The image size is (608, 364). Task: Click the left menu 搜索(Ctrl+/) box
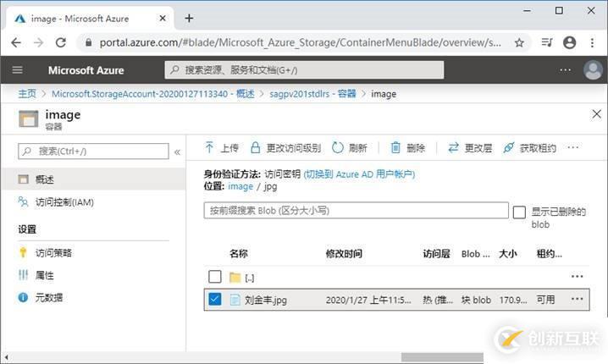point(93,152)
